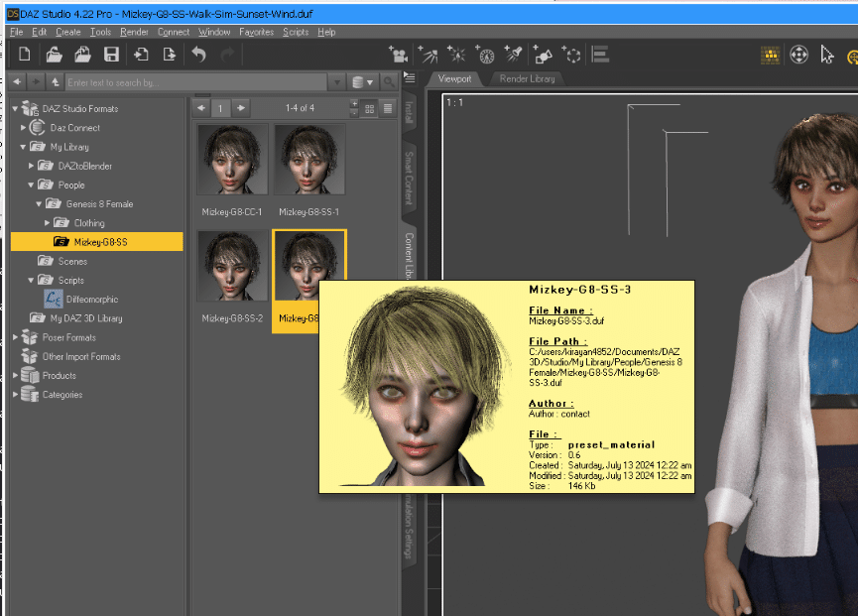Collapse the Genesis 8 Female folder arrow
The width and height of the screenshot is (858, 616).
tap(39, 204)
